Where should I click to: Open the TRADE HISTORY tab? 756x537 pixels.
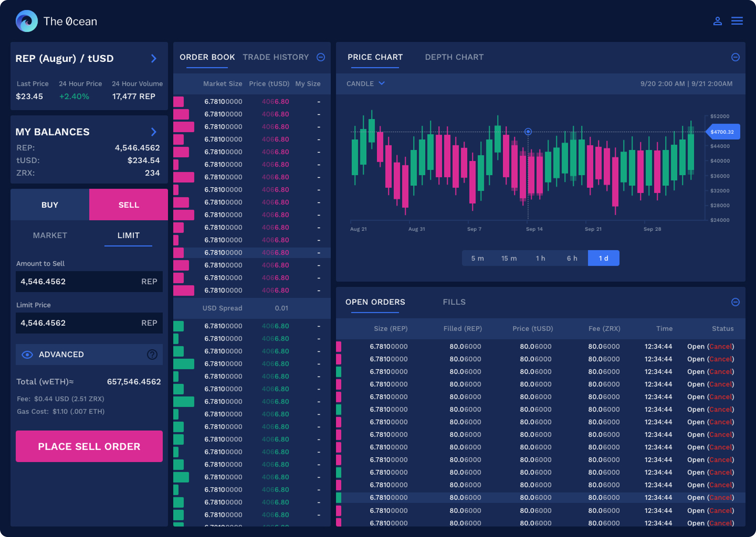coord(276,57)
